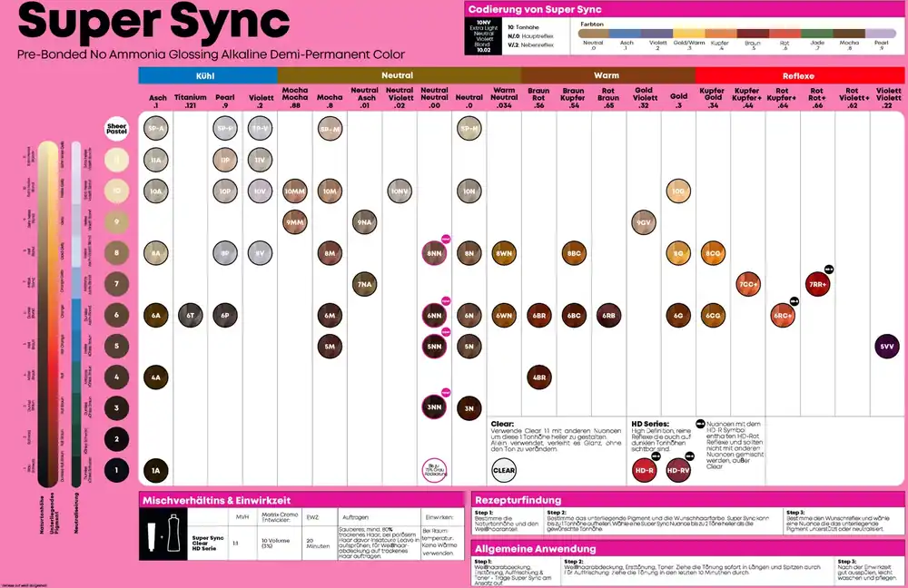Select the 6CG copper gold swatch
This screenshot has height=588, width=908.
click(x=713, y=316)
